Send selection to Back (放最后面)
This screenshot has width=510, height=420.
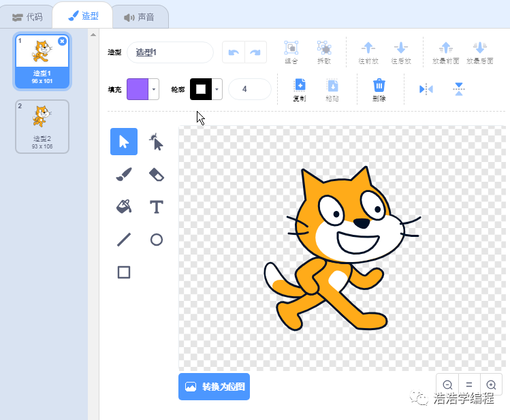tap(480, 52)
